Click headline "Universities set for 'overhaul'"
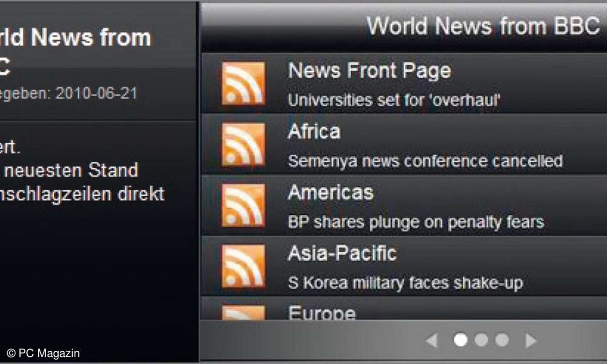Image resolution: width=607 pixels, height=364 pixels. pos(395,100)
